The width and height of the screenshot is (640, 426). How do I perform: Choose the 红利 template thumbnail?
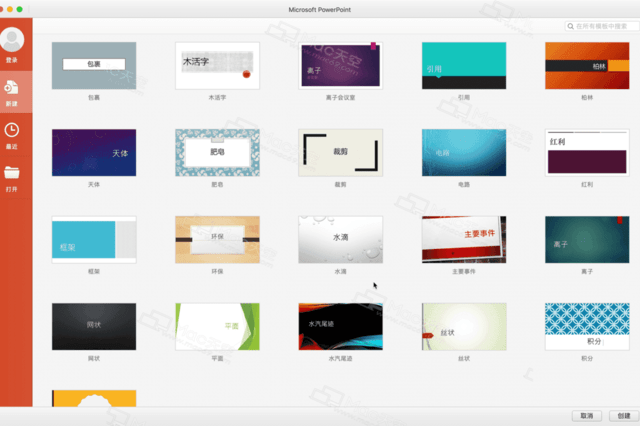point(587,152)
